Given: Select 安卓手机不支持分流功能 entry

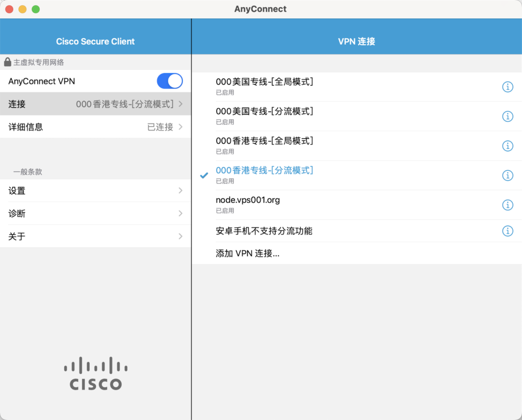Looking at the screenshot, I should tap(356, 231).
